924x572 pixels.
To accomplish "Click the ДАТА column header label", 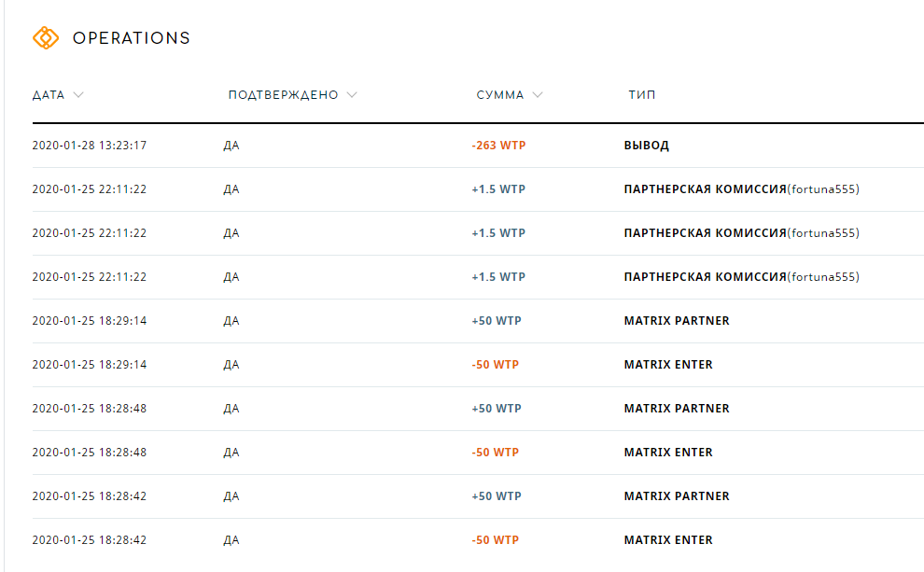I will tap(49, 95).
